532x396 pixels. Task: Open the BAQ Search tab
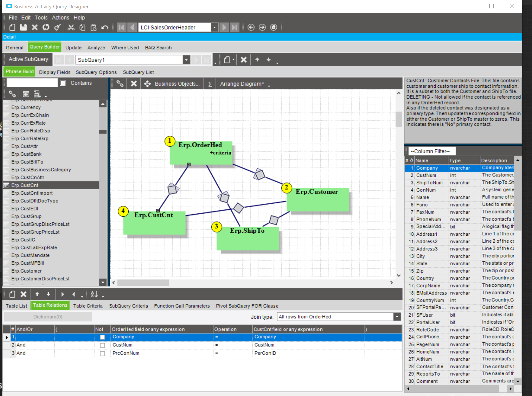point(158,48)
